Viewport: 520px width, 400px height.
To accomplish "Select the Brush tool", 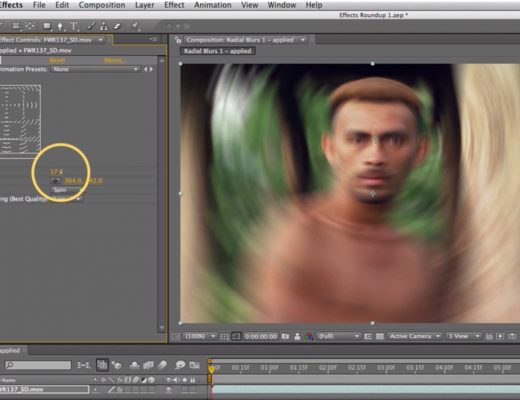I will point(91,26).
